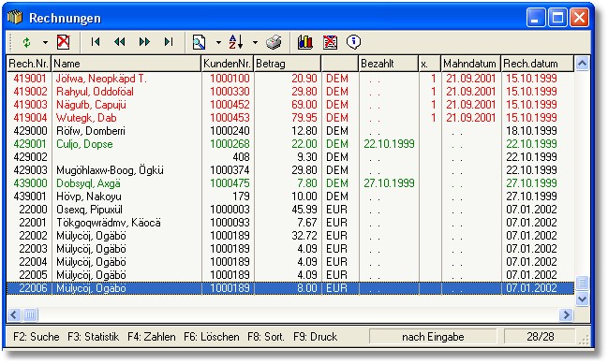Image resolution: width=608 pixels, height=364 pixels.
Task: Click the KundenNr. column header
Action: tap(228, 64)
